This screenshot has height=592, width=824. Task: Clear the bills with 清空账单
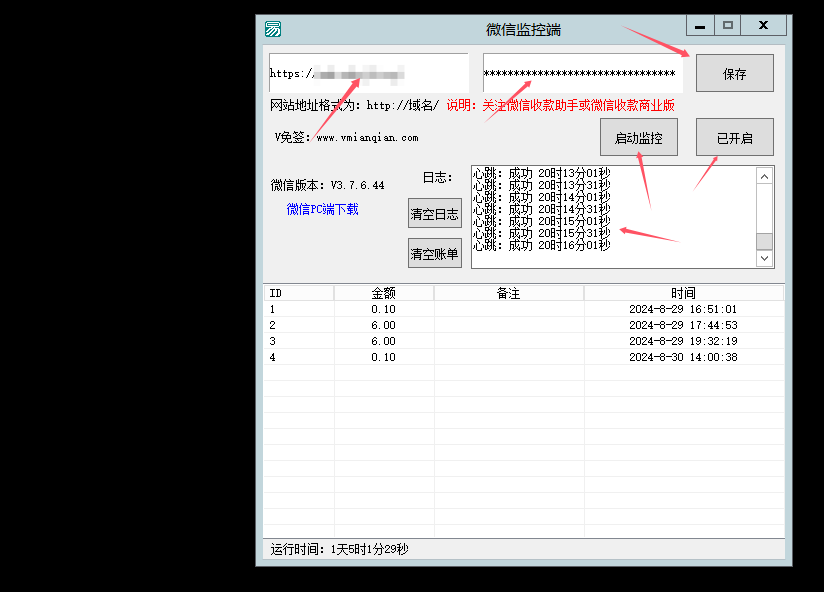point(435,253)
